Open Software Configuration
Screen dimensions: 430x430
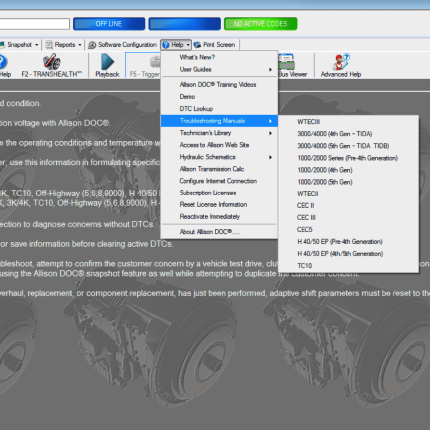click(x=123, y=45)
